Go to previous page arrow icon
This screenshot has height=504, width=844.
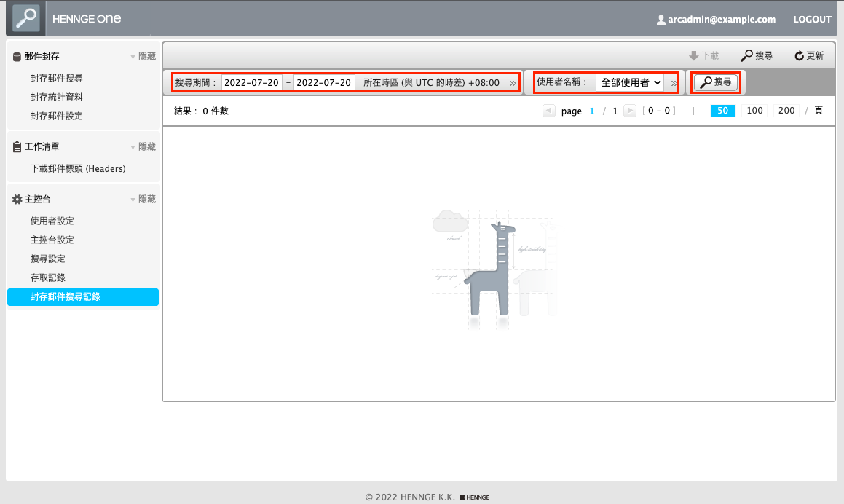click(549, 111)
